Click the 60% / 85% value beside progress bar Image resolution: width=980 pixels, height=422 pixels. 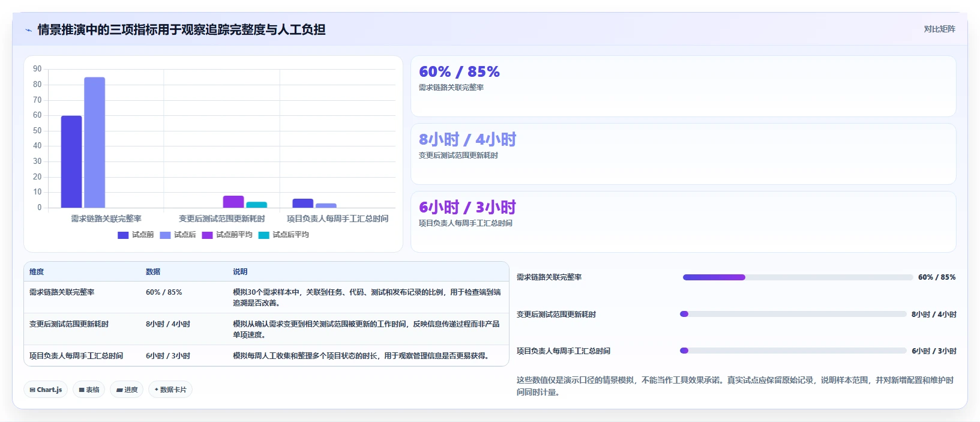(x=937, y=277)
